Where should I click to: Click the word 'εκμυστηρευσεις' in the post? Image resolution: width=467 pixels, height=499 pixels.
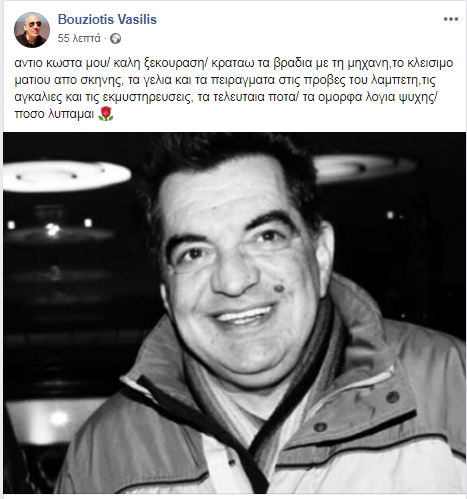point(147,97)
